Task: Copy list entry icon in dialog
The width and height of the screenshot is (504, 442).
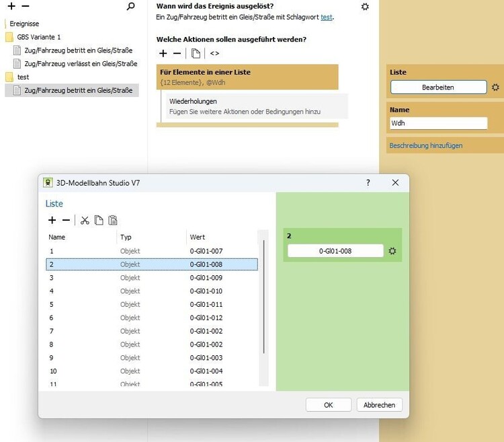Action: [99, 221]
